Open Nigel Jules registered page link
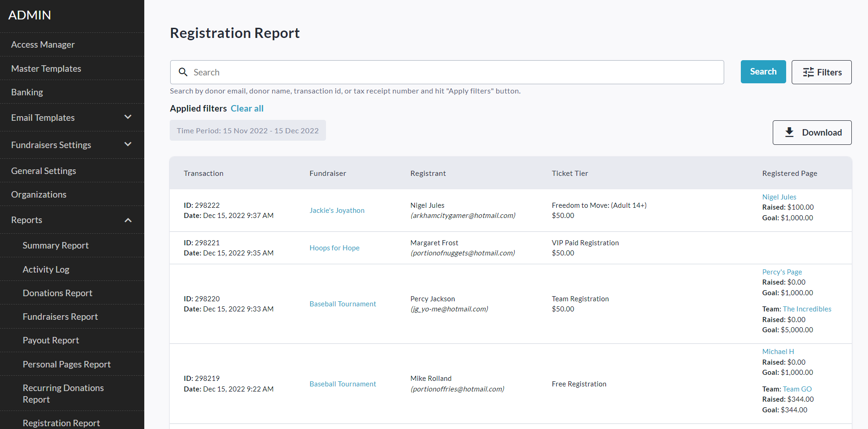The height and width of the screenshot is (429, 868). coord(779,197)
